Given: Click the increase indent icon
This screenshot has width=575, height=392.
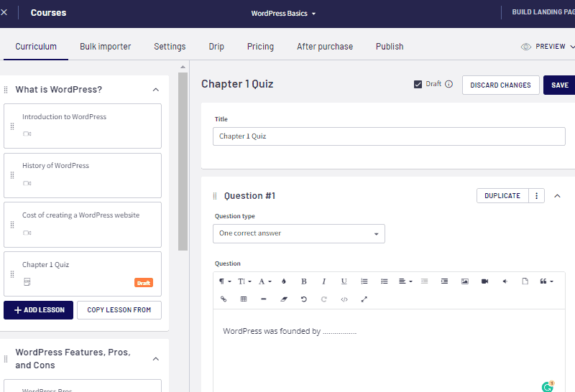Looking at the screenshot, I should [x=444, y=281].
